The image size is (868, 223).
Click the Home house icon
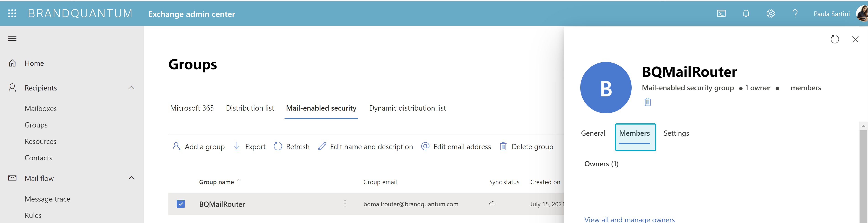(13, 63)
